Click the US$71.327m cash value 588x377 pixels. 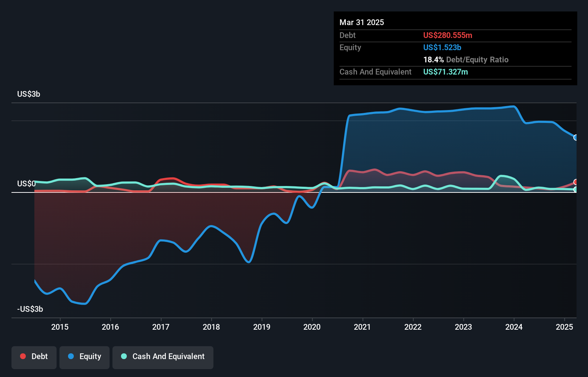(x=445, y=72)
